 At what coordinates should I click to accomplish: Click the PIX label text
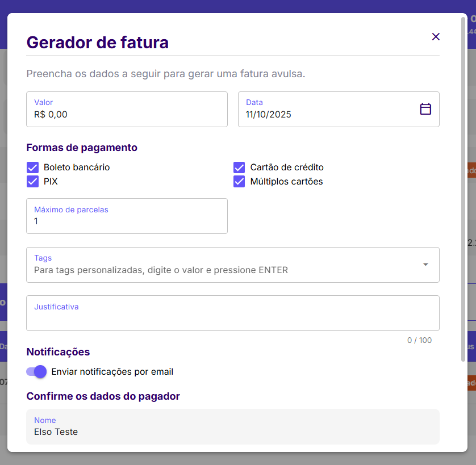point(51,182)
